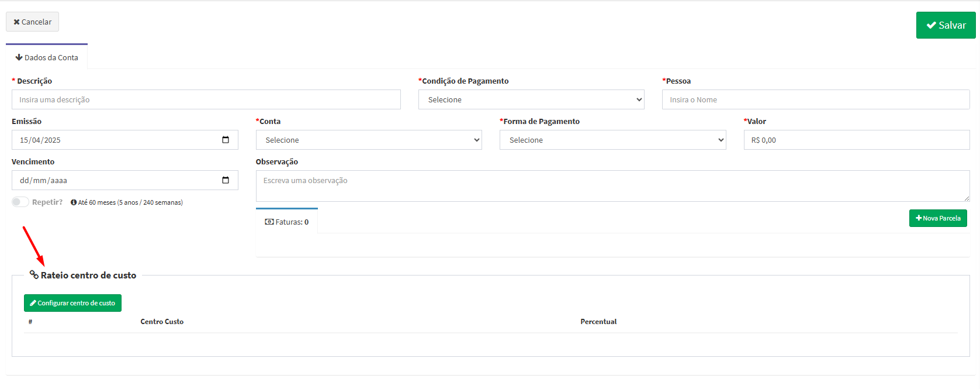The width and height of the screenshot is (980, 389).
Task: Open the Conta select dropdown
Action: [x=368, y=140]
